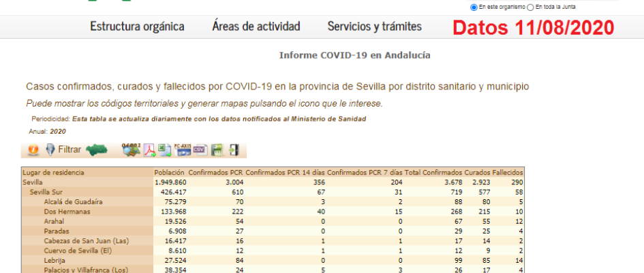Click the 'Total Confirmados' column header

[x=433, y=173]
